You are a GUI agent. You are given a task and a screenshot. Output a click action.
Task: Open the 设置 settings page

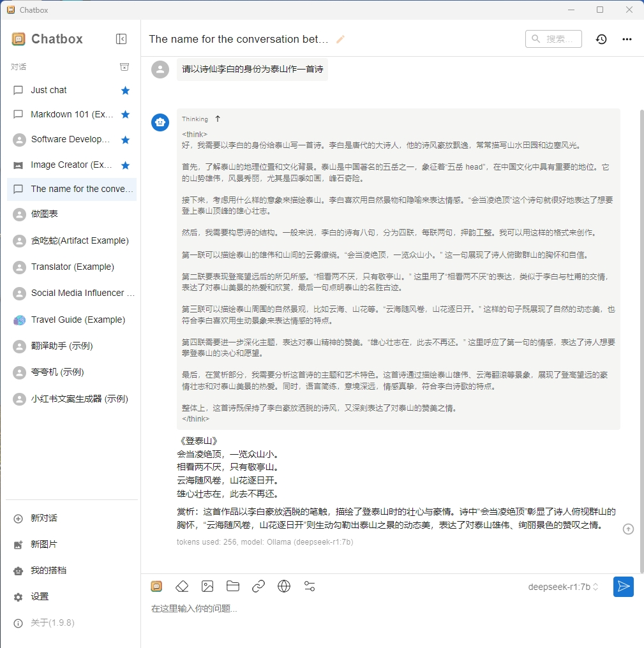71,597
